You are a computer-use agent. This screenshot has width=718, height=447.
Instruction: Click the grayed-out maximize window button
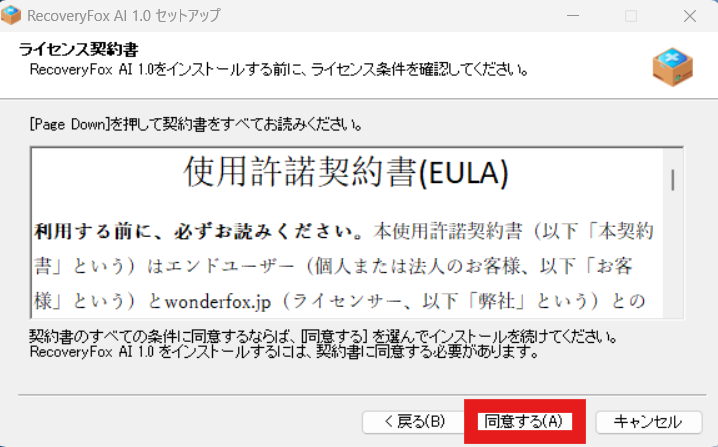pyautogui.click(x=631, y=16)
